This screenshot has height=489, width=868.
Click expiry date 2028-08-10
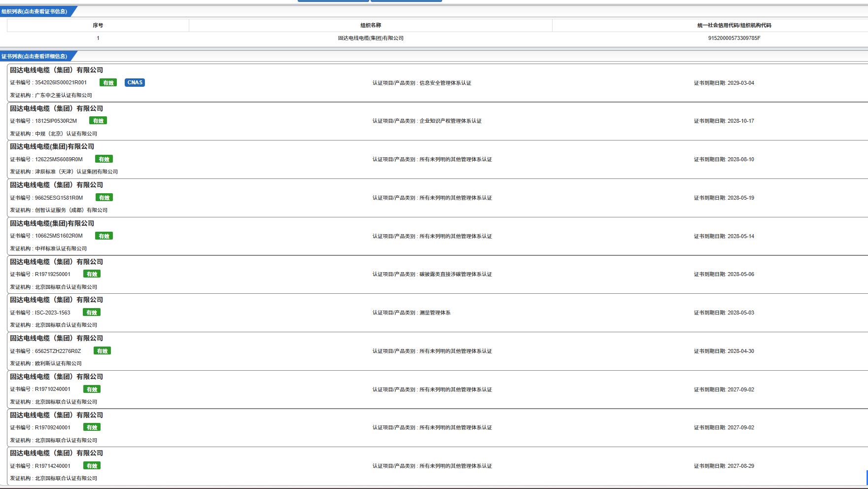pyautogui.click(x=741, y=159)
